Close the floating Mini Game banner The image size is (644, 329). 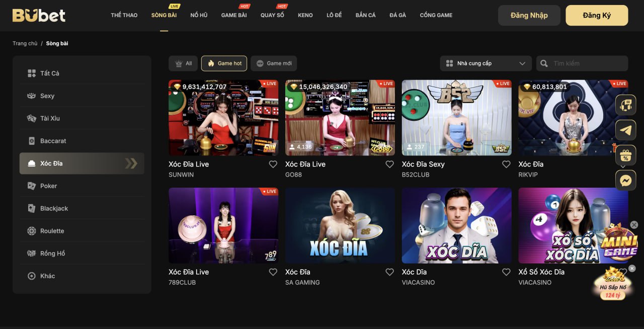pos(634,225)
